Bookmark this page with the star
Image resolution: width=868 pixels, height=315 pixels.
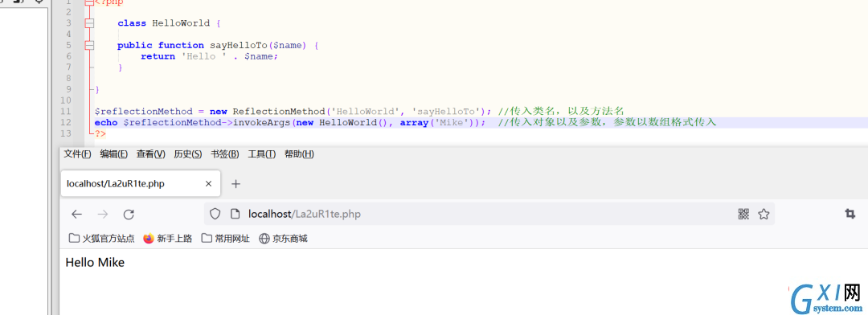(x=764, y=214)
